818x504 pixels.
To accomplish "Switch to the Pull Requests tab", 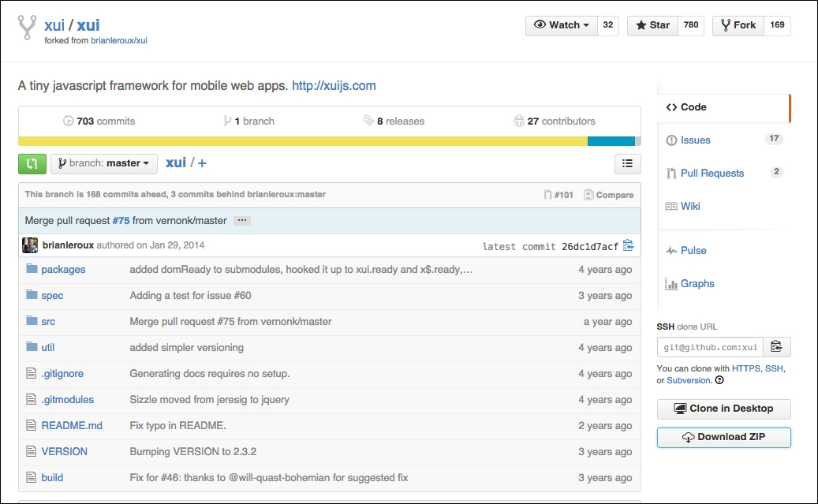I will [724, 174].
